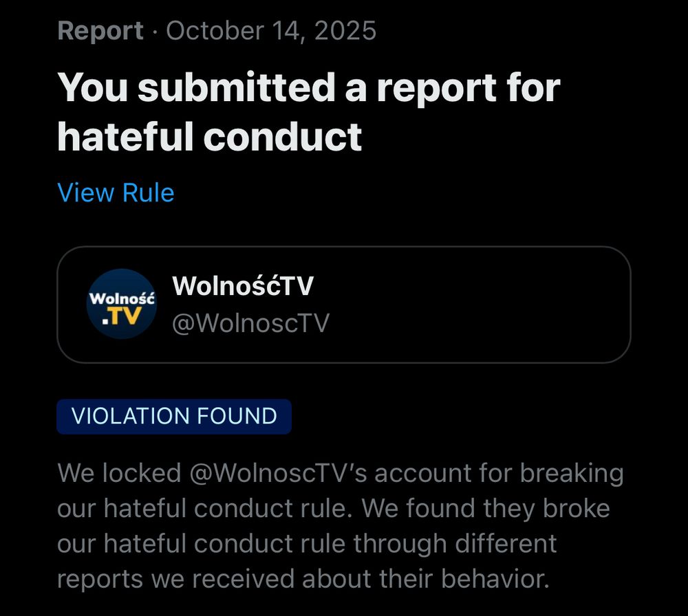This screenshot has width=688, height=616.
Task: Click "through different" in the explanation
Action: pos(455,544)
